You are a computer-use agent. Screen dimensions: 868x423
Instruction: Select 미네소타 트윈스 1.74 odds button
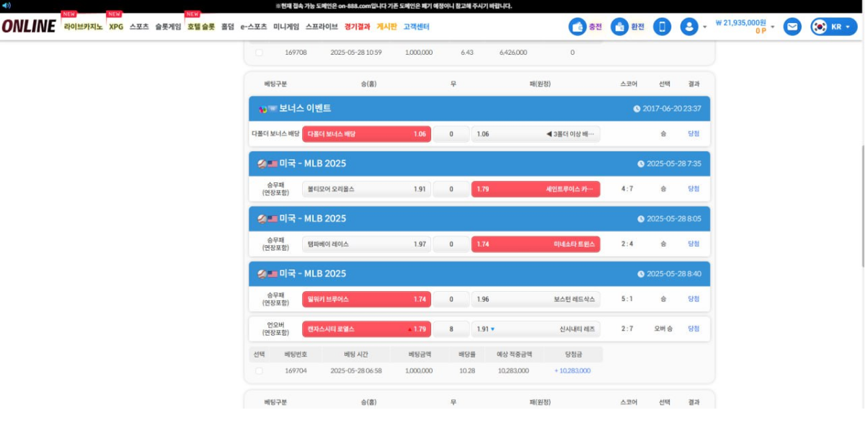pyautogui.click(x=536, y=244)
